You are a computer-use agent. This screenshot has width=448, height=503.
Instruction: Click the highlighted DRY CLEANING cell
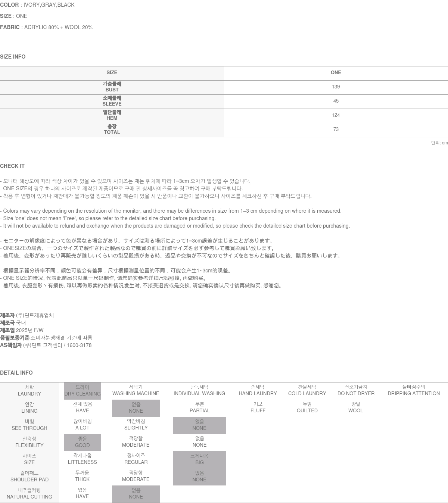82,391
